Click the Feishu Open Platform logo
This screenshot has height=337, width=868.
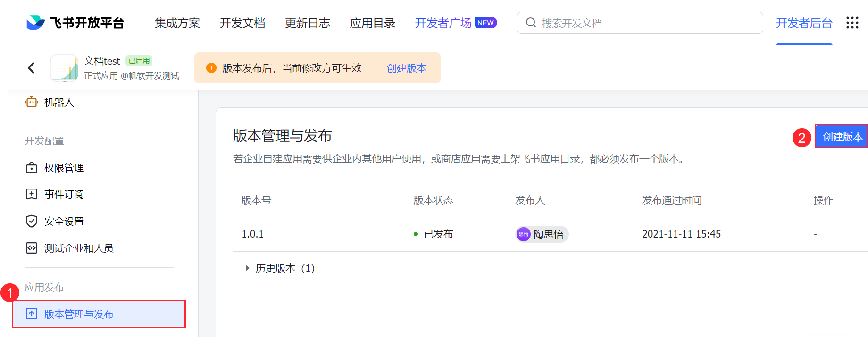click(x=75, y=23)
